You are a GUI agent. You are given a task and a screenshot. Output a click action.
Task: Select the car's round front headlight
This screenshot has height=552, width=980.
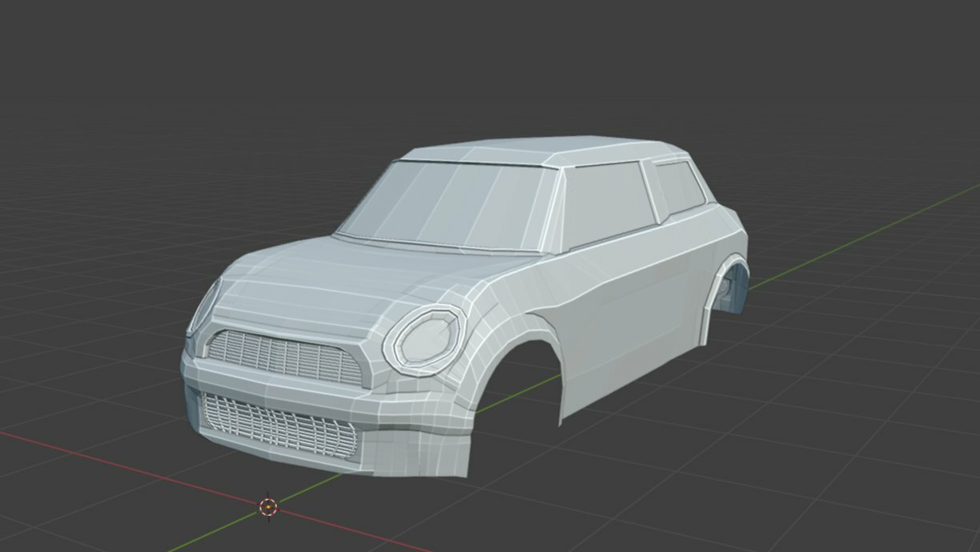[424, 340]
